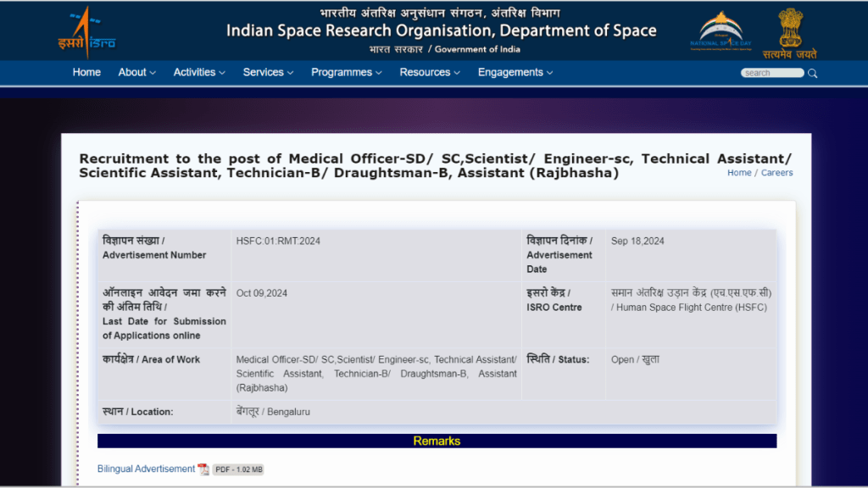868x488 pixels.
Task: Expand the Resources dropdown menu
Action: pos(430,73)
